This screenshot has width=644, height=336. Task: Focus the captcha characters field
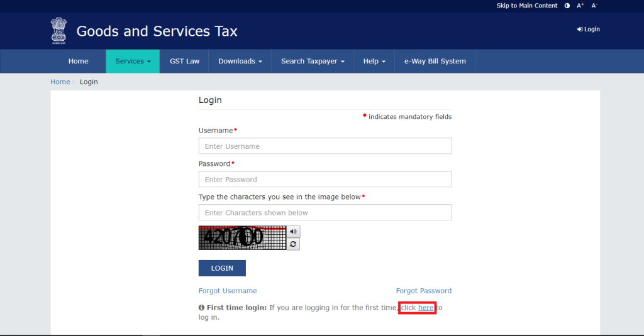[325, 212]
